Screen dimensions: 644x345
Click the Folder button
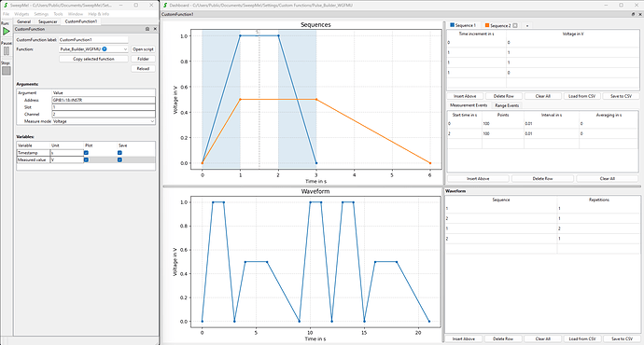[x=143, y=59]
